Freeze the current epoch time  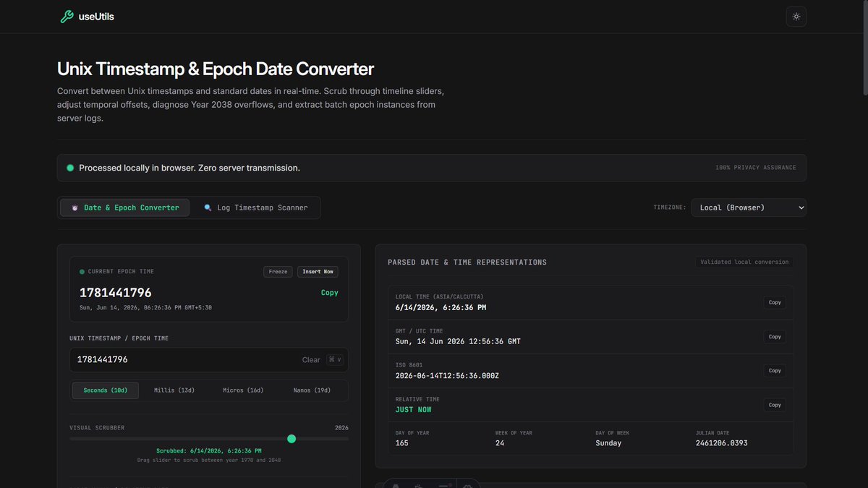[278, 272]
